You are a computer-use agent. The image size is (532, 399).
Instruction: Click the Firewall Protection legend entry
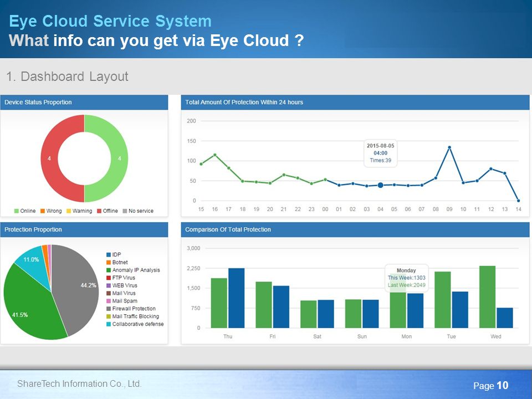coord(131,309)
